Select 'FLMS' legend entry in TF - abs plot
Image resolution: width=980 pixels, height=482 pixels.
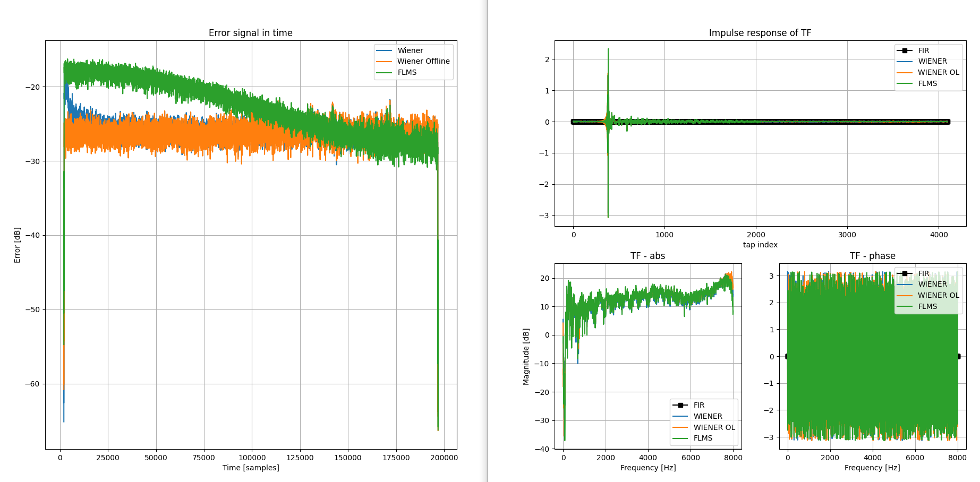pyautogui.click(x=703, y=438)
